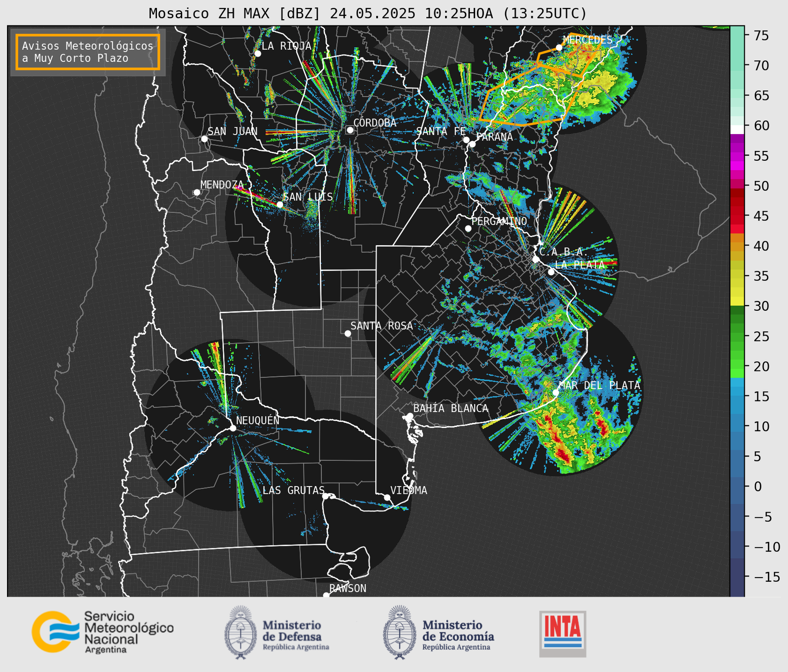This screenshot has height=672, width=788.
Task: Click the RAWSON city marker dot
Action: tap(326, 595)
